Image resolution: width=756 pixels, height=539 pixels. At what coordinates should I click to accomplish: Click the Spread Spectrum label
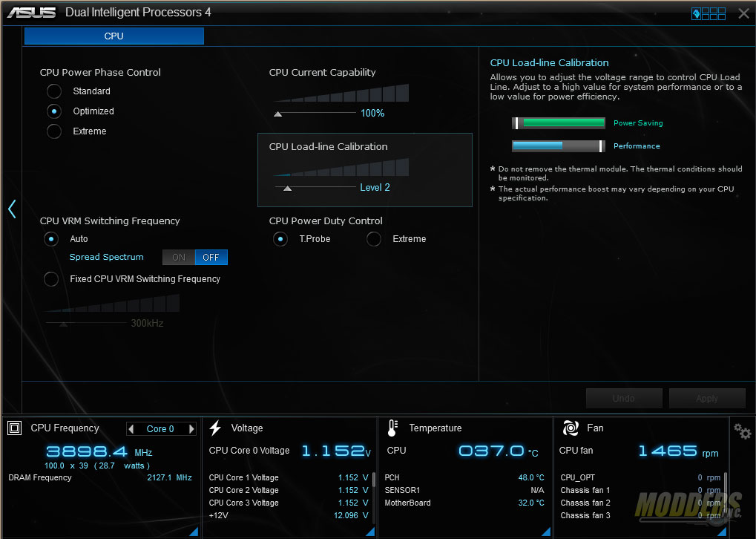point(106,257)
